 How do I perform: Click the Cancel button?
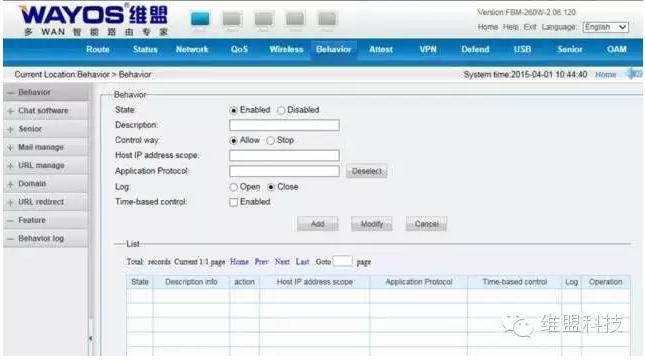427,224
